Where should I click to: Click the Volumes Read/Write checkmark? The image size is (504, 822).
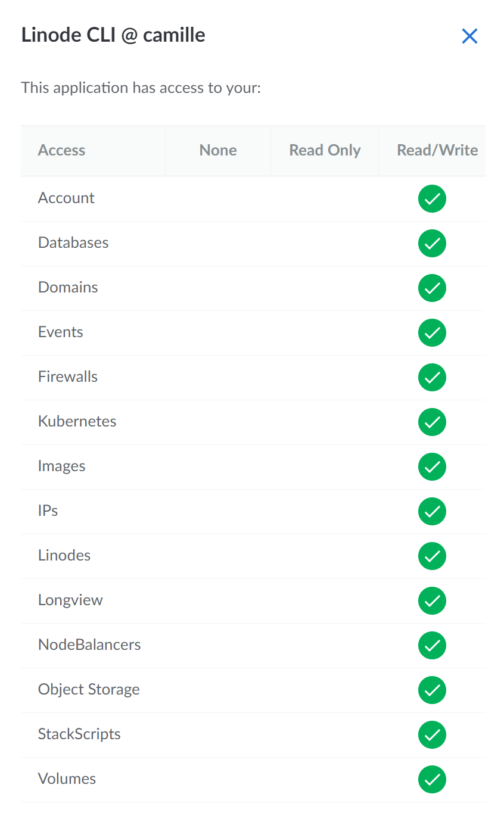(x=432, y=780)
